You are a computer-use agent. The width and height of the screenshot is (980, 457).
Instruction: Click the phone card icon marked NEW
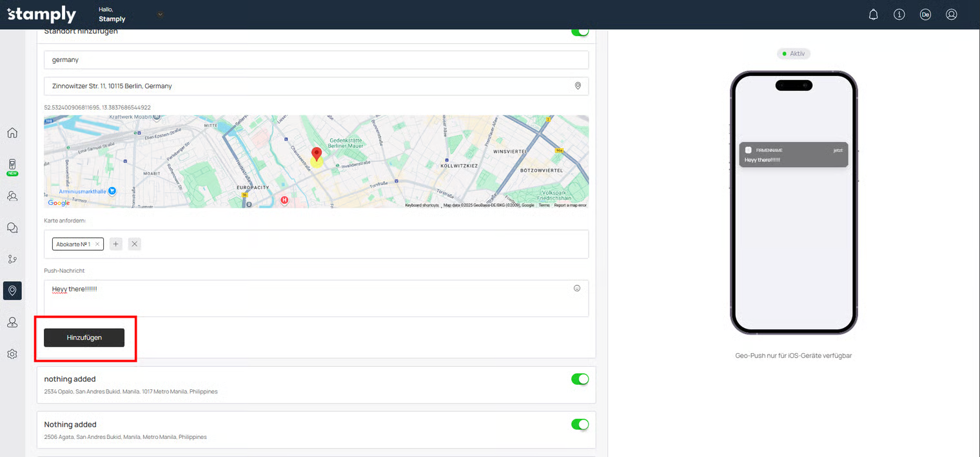(x=12, y=166)
